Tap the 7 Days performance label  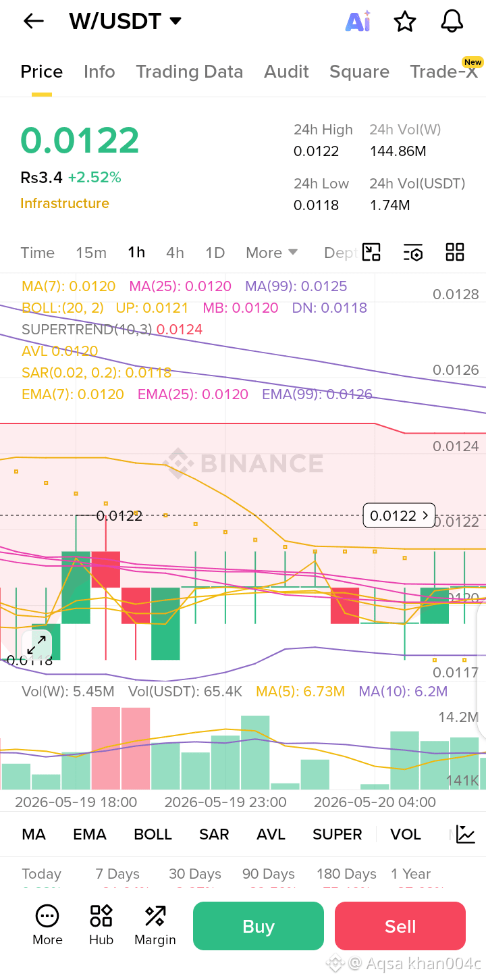pos(117,874)
